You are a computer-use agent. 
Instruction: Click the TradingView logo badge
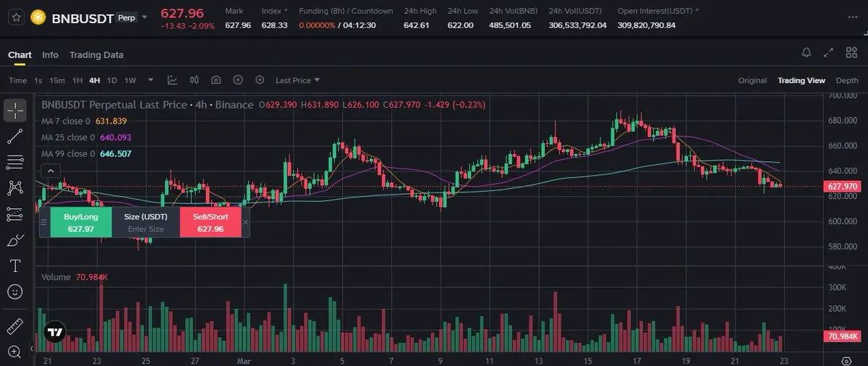click(x=54, y=333)
